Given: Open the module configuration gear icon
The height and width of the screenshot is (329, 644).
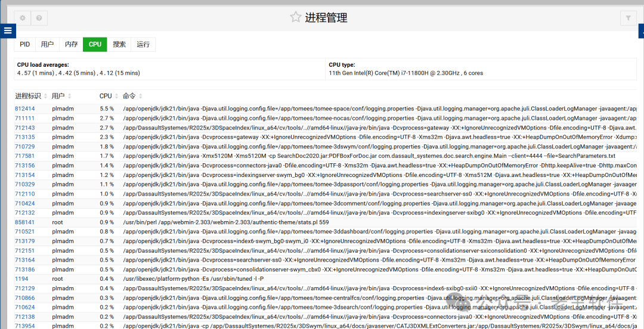Looking at the screenshot, I should [x=23, y=18].
